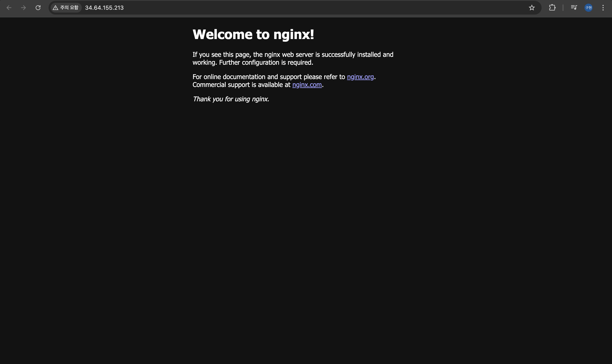612x364 pixels.
Task: Open the media playback controls icon
Action: (x=574, y=8)
